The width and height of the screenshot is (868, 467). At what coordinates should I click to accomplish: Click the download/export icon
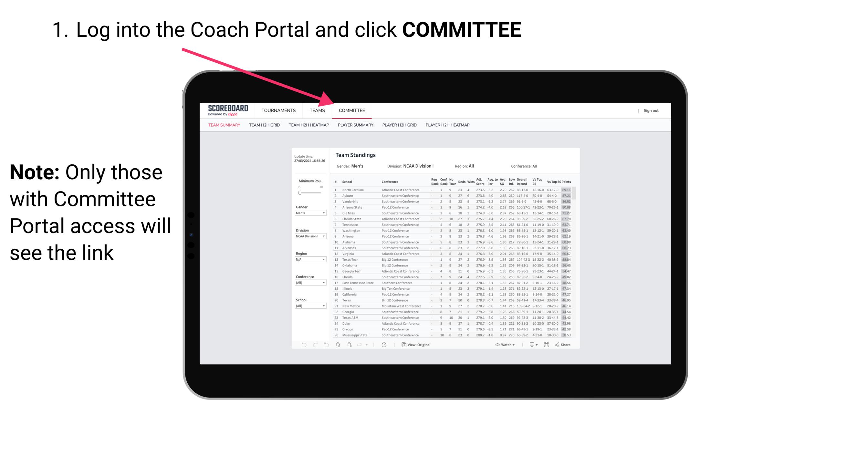click(x=530, y=346)
